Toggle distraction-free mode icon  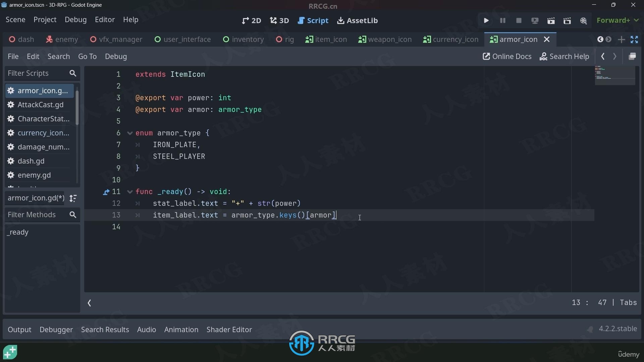click(x=634, y=39)
